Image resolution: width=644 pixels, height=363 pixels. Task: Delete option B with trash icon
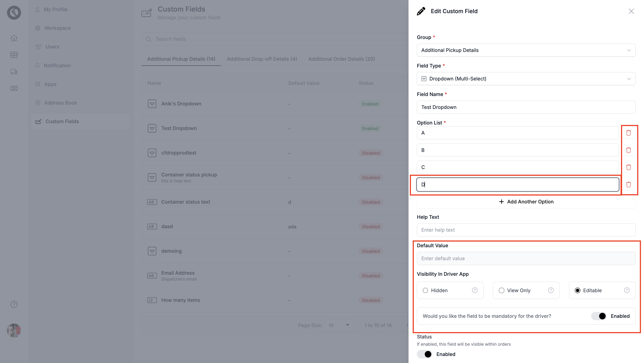pyautogui.click(x=628, y=150)
